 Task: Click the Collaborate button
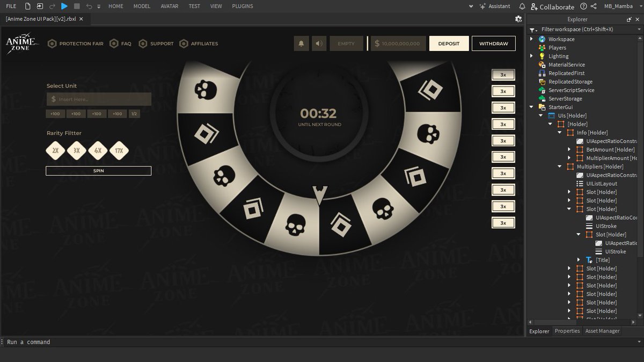tap(552, 6)
